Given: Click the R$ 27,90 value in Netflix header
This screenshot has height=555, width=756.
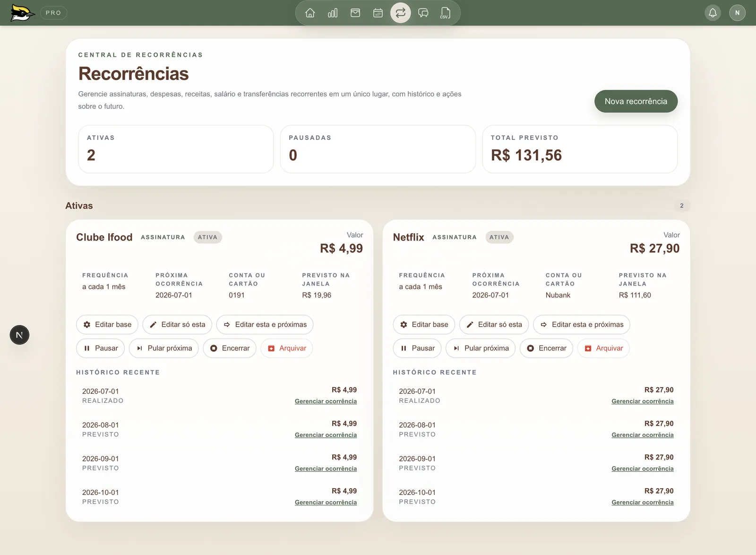Looking at the screenshot, I should tap(655, 248).
